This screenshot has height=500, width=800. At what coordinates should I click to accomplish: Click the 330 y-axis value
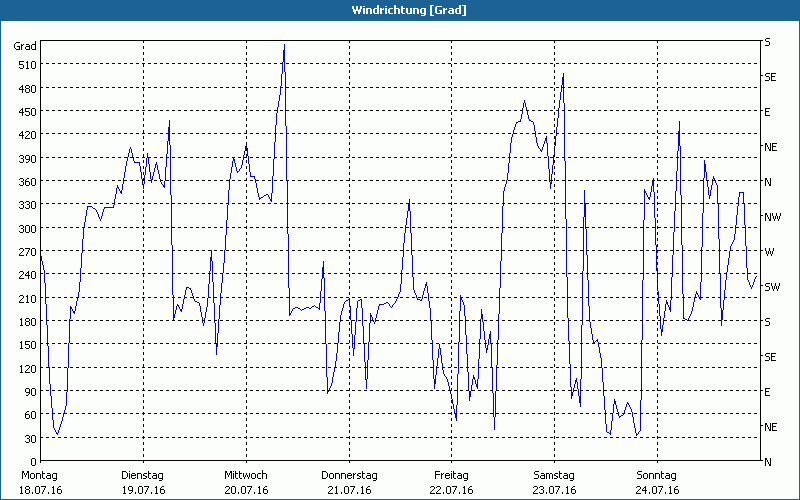[28, 205]
